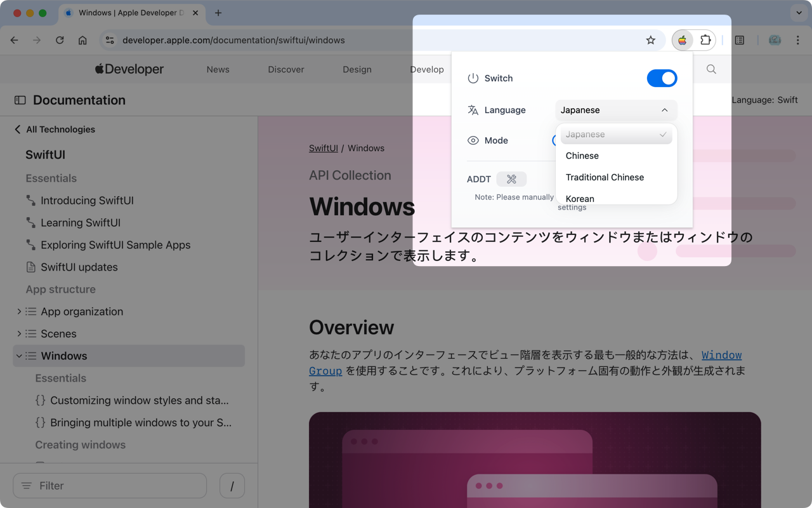Click the address bar URL
812x508 pixels.
click(233, 40)
